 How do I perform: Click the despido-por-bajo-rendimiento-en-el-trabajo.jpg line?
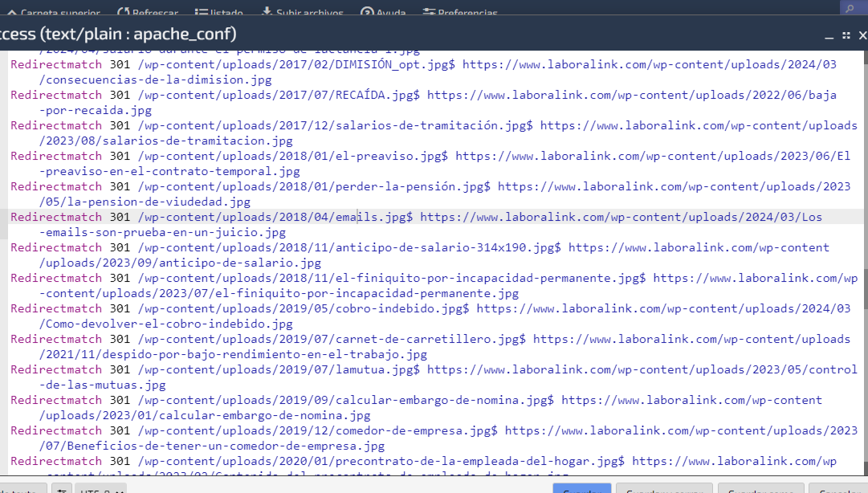pos(233,353)
